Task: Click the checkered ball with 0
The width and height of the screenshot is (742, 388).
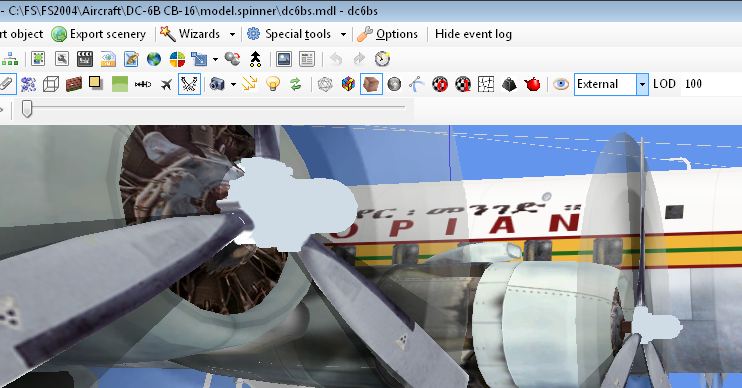Action: pyautogui.click(x=440, y=84)
